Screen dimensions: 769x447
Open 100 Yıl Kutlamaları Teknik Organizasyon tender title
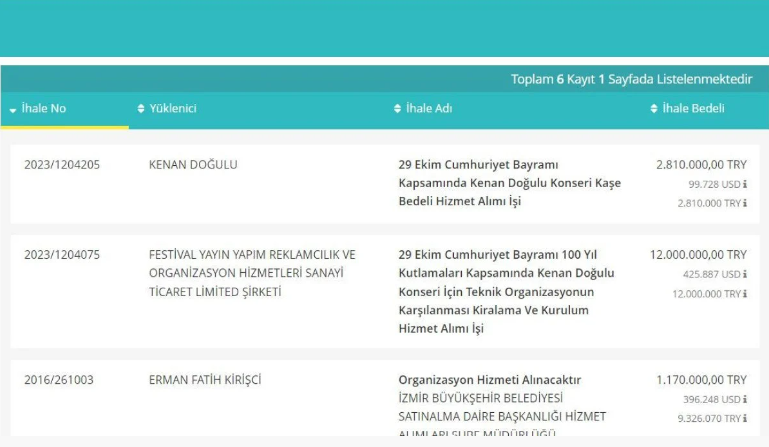coord(506,291)
